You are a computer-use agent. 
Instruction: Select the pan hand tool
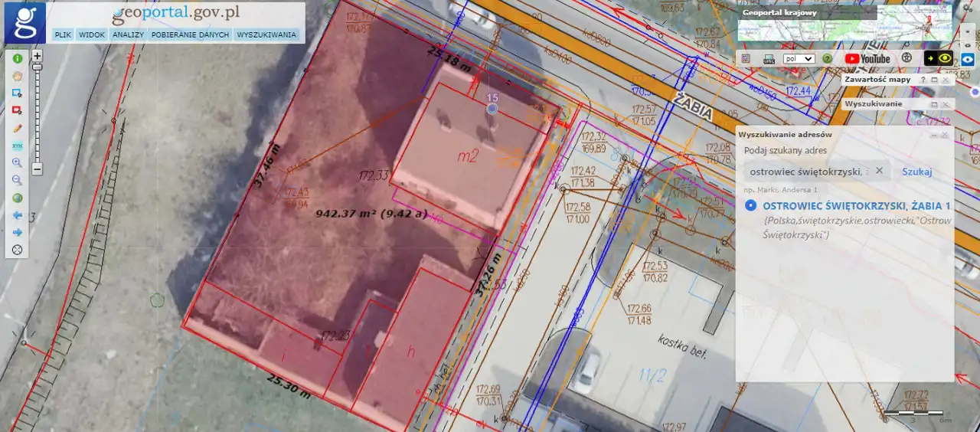coord(17,76)
